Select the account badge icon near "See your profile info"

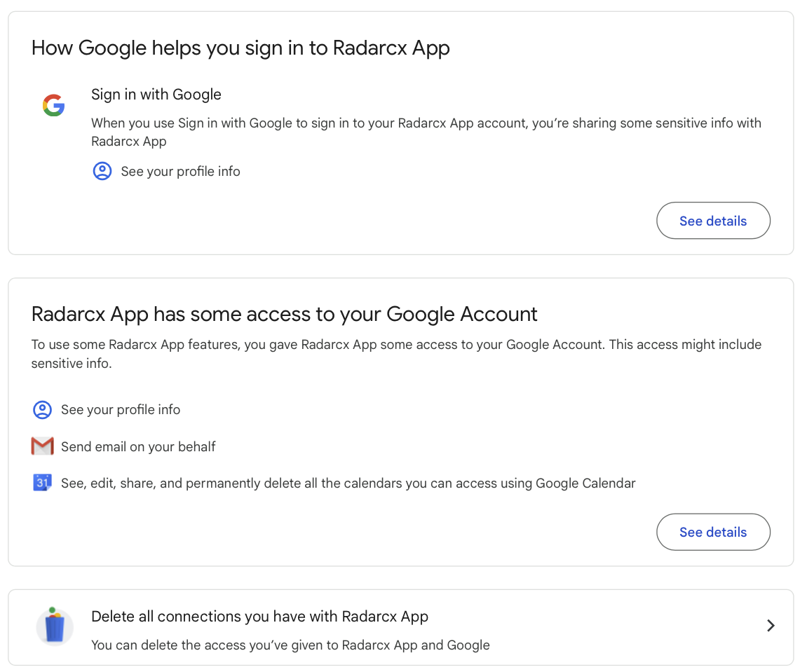[102, 170]
